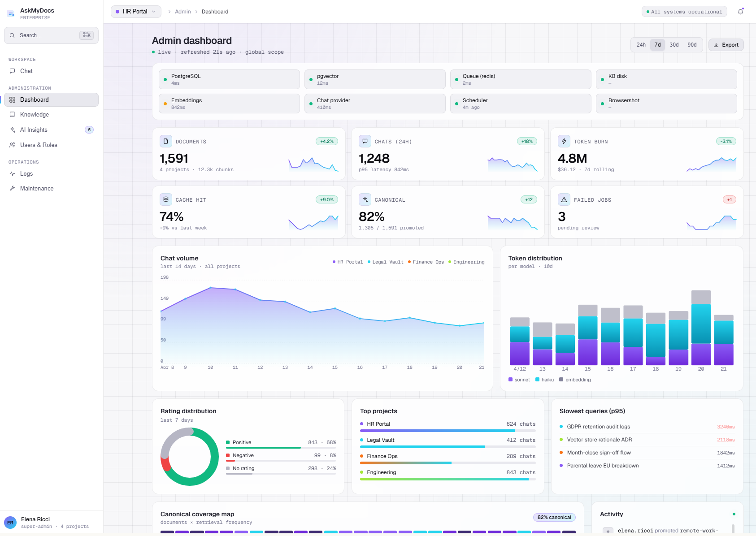Click the Token Burn lightning icon
The width and height of the screenshot is (756, 536).
coord(564,141)
